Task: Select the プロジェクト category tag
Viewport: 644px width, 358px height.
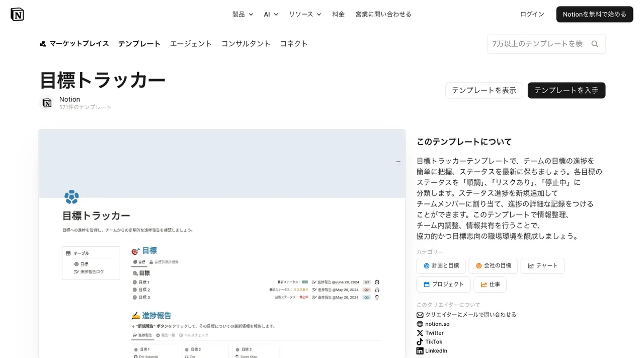Action: point(443,284)
